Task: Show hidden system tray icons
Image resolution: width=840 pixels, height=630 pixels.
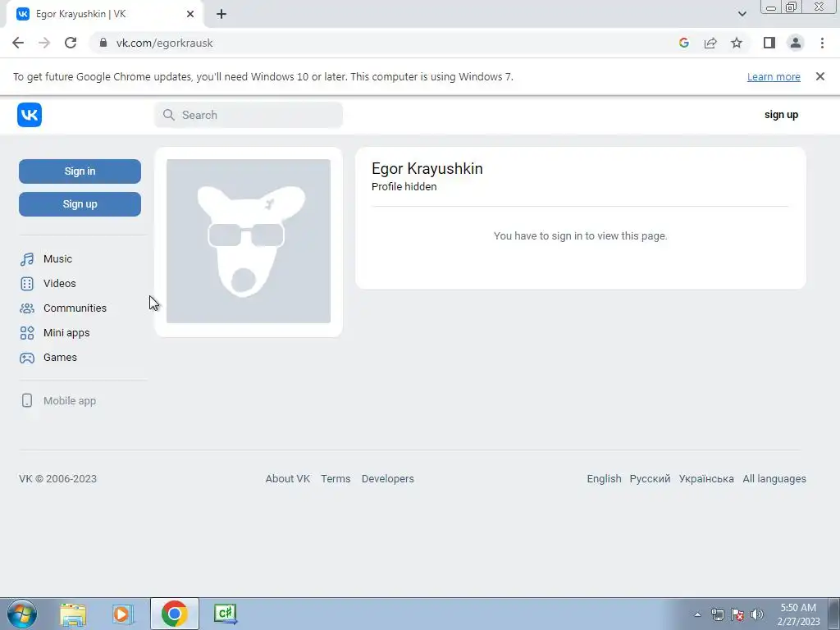Action: pos(697,614)
